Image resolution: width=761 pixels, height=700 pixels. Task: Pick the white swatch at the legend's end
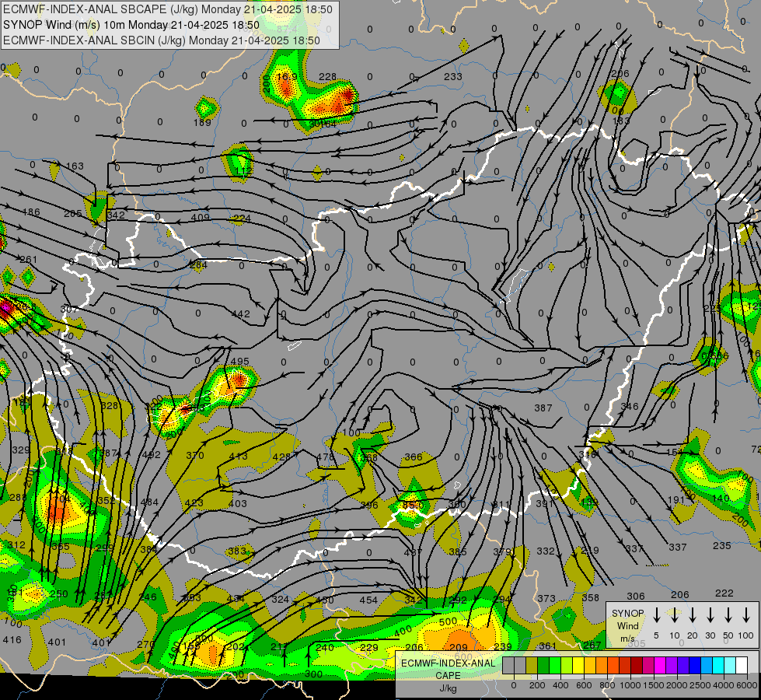742,666
